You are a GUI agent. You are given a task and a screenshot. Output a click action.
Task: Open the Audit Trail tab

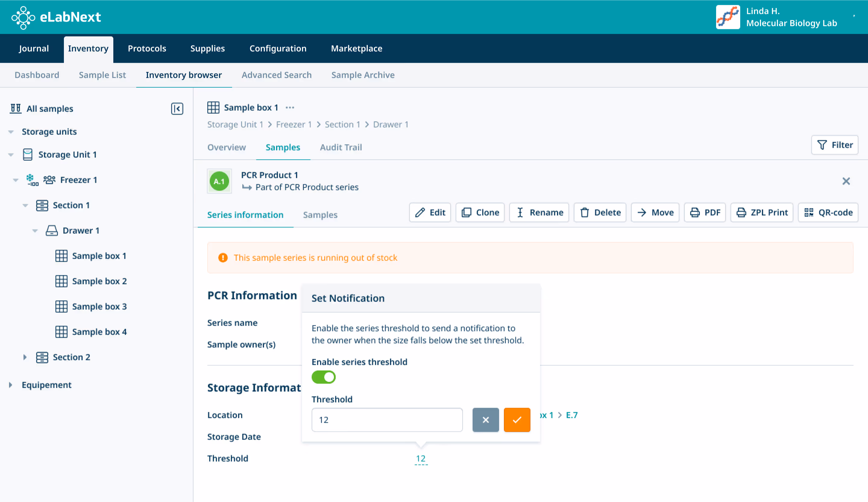click(x=341, y=147)
